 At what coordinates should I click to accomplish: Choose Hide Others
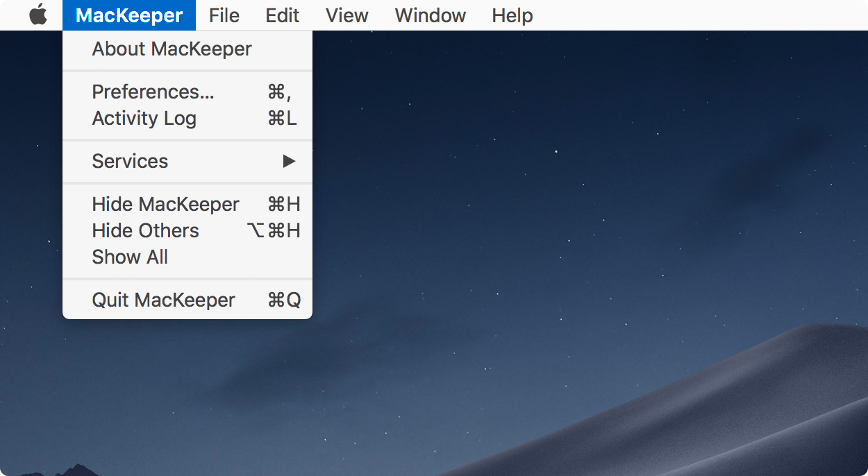(187, 231)
